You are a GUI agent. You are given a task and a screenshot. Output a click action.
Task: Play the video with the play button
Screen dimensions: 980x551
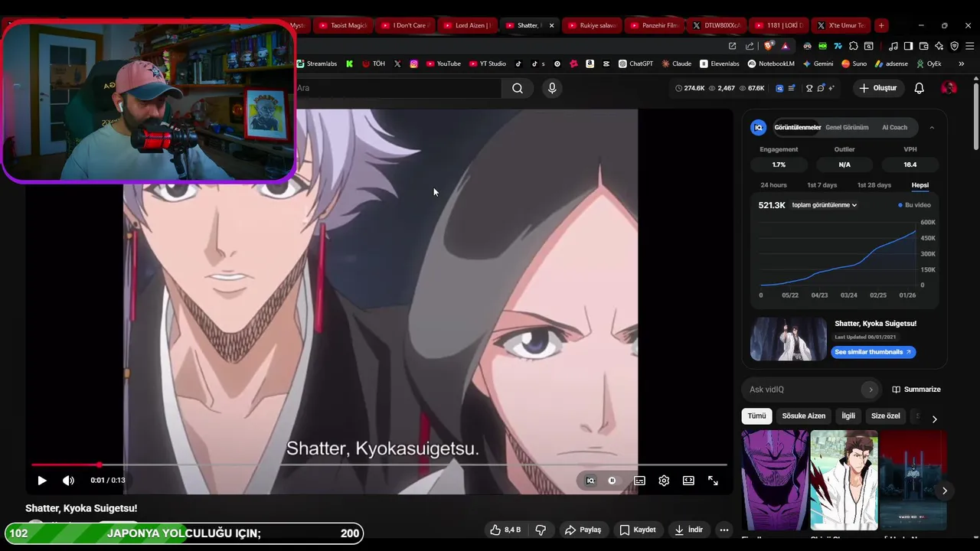42,481
